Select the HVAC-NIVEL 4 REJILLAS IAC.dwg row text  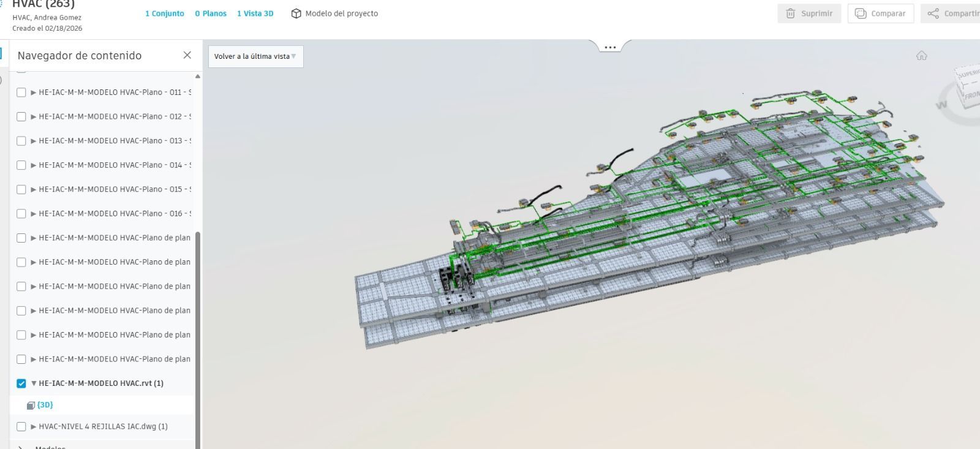click(103, 426)
